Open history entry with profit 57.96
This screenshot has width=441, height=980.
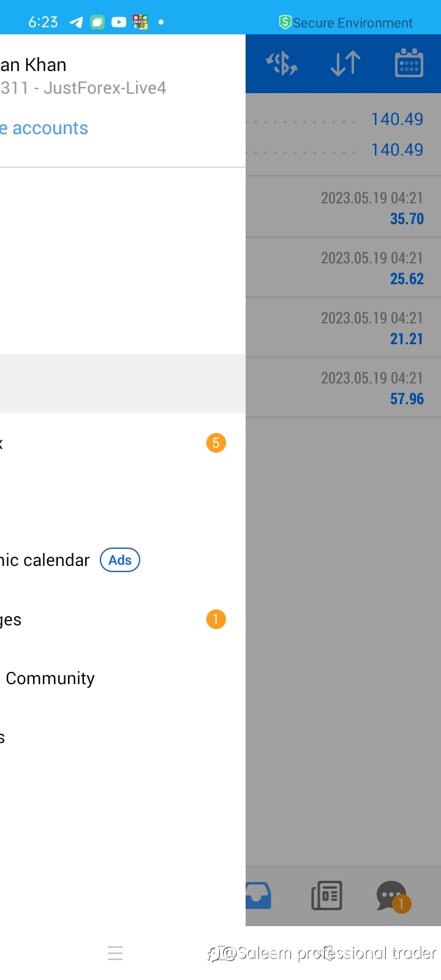click(x=343, y=388)
